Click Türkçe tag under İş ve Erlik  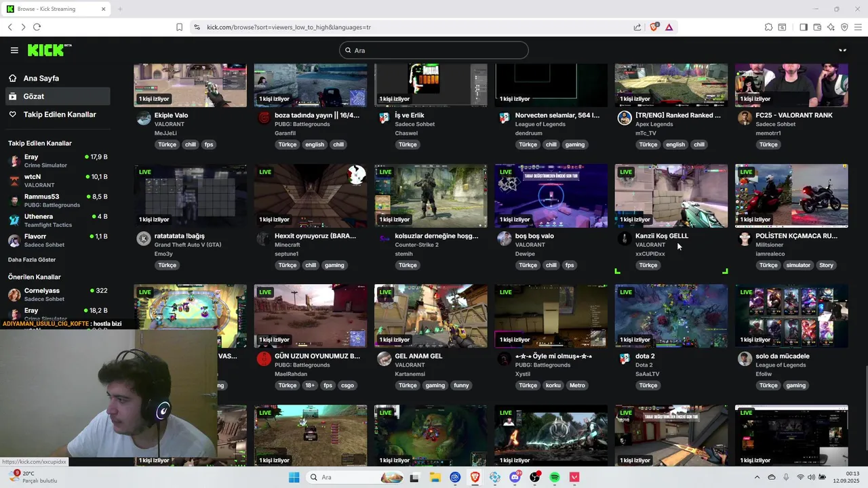coord(408,144)
